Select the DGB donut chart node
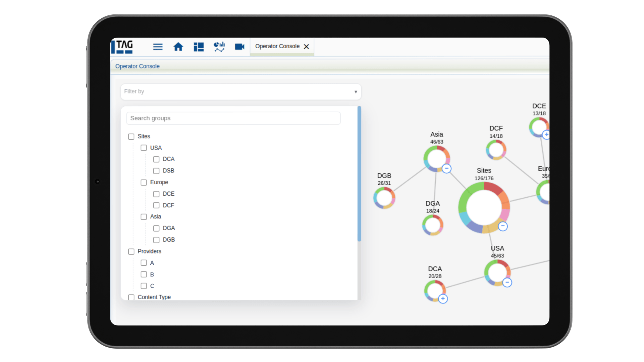 pos(384,198)
